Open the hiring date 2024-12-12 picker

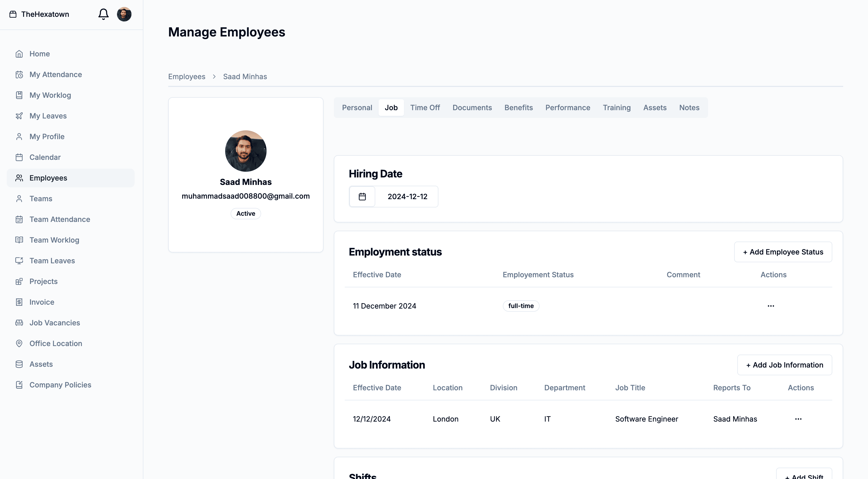407,196
